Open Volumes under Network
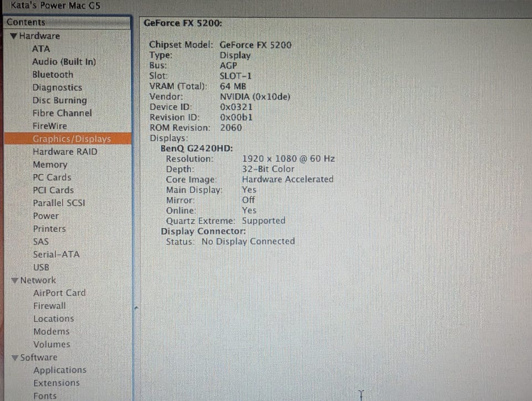 (52, 344)
